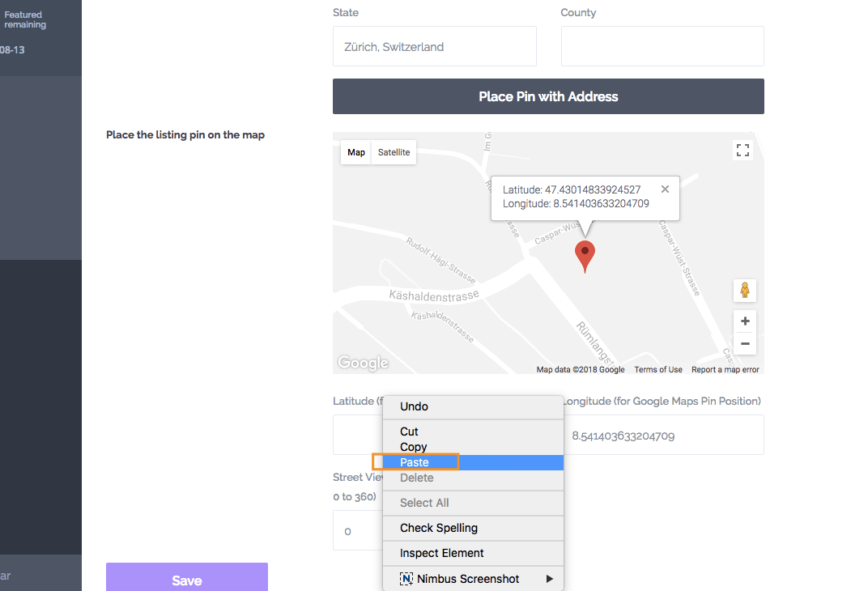Close the latitude/longitude info popup
The height and width of the screenshot is (591, 868).
[665, 189]
